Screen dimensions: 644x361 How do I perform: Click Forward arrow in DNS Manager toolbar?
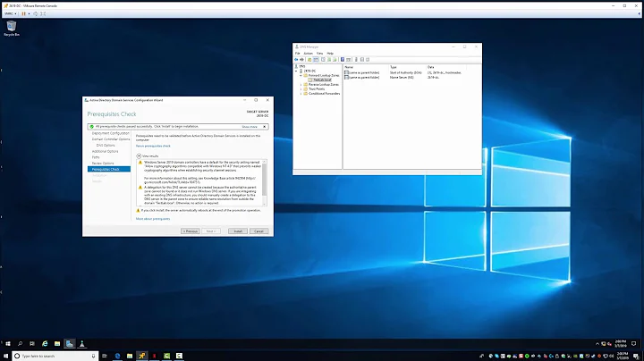(x=302, y=60)
